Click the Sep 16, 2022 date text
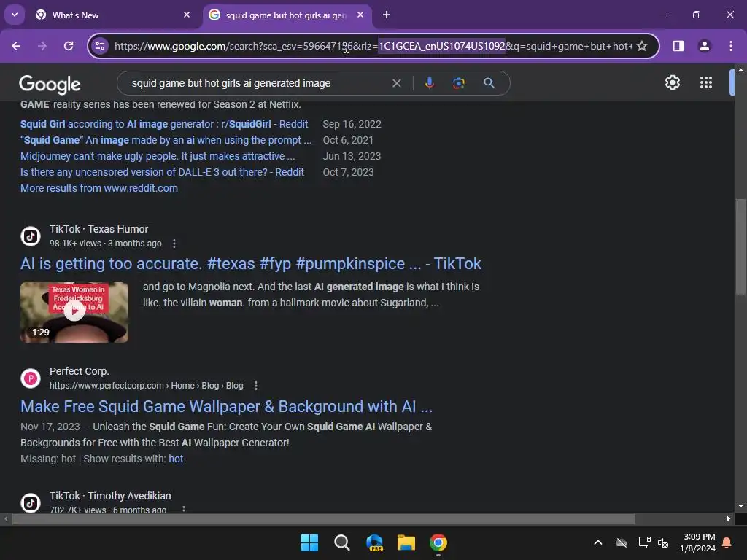Viewport: 747px width, 560px height. pyautogui.click(x=352, y=124)
